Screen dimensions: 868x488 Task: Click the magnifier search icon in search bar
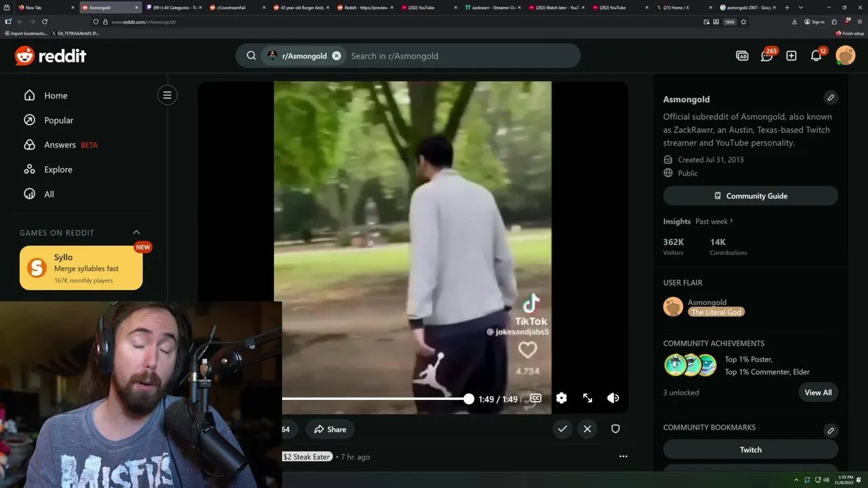(251, 56)
